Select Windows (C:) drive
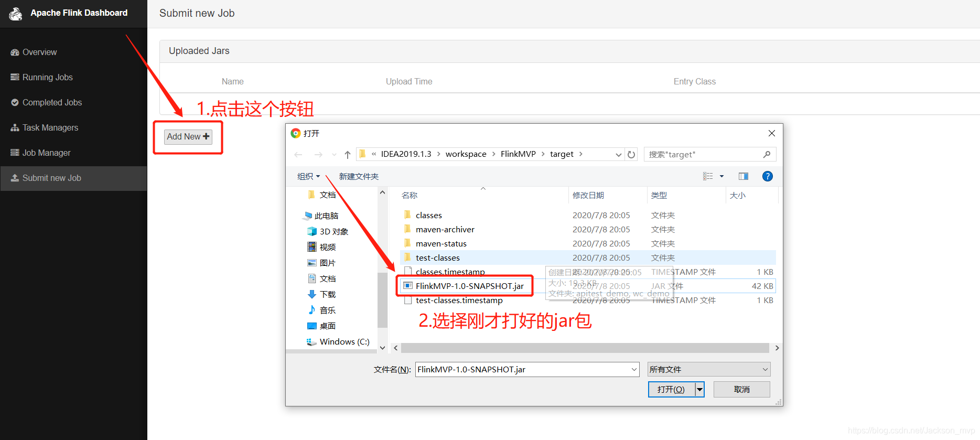The width and height of the screenshot is (980, 440). tap(338, 341)
